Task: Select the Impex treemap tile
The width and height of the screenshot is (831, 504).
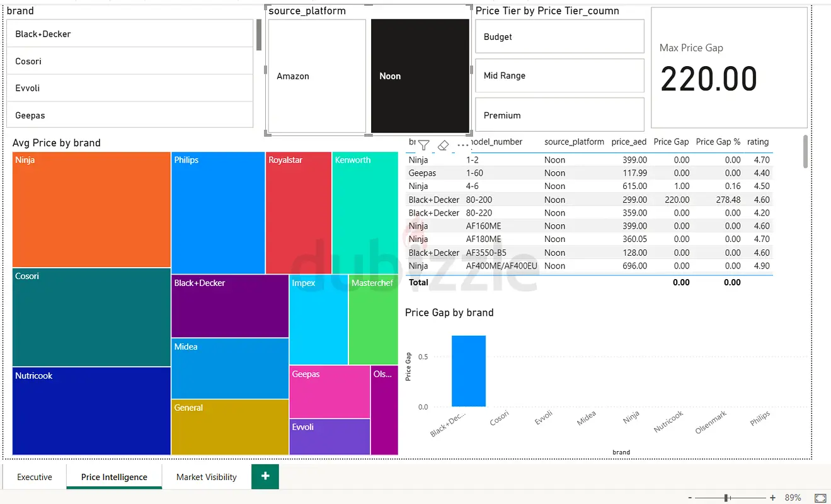Action: [x=319, y=320]
